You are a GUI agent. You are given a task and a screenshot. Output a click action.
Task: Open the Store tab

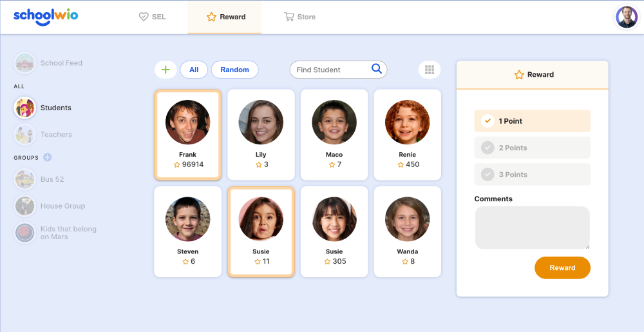(300, 17)
